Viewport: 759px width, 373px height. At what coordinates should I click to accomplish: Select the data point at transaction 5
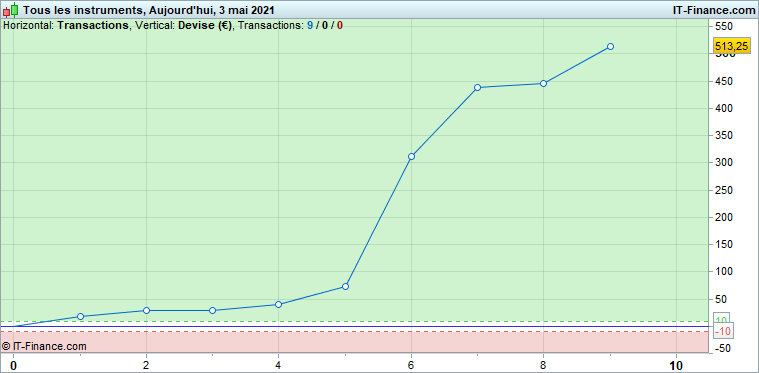tap(345, 286)
